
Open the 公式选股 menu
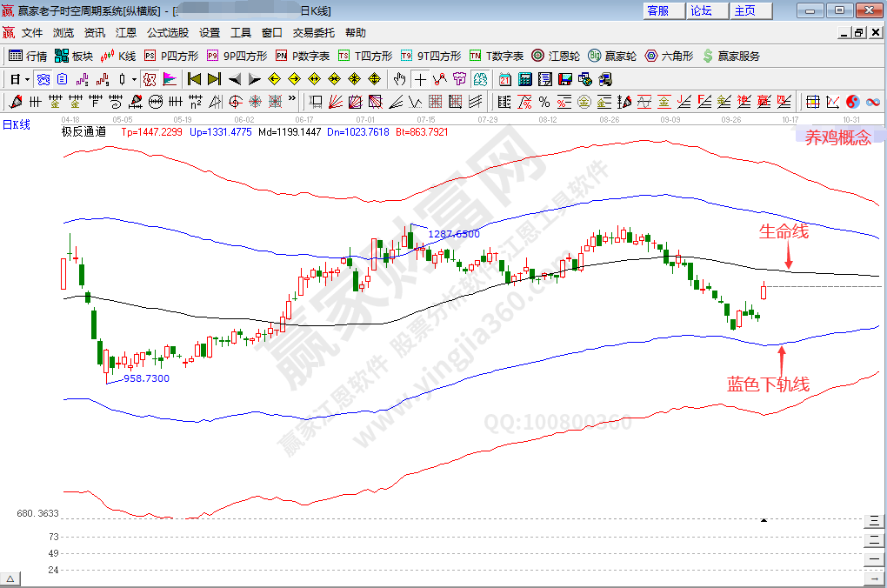click(x=167, y=33)
